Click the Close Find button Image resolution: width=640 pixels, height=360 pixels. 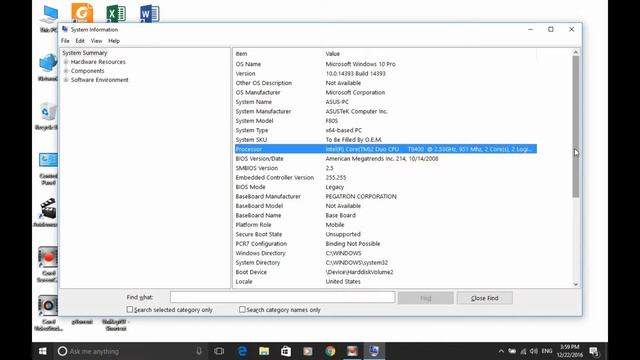(484, 298)
